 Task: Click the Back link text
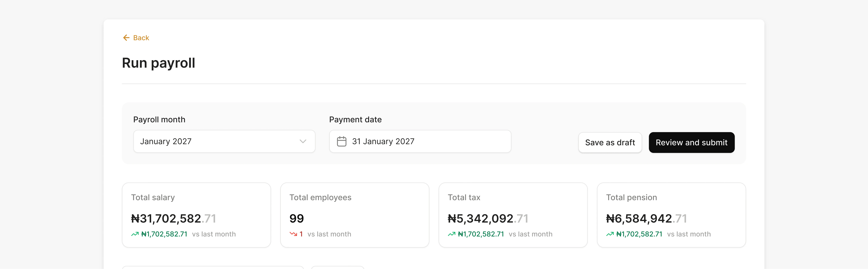pyautogui.click(x=141, y=38)
